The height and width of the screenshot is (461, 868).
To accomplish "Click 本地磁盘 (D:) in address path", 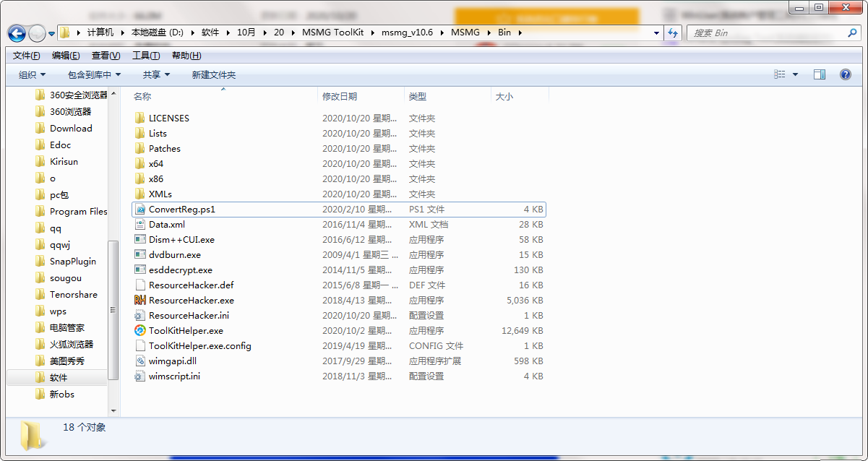I will coord(158,33).
